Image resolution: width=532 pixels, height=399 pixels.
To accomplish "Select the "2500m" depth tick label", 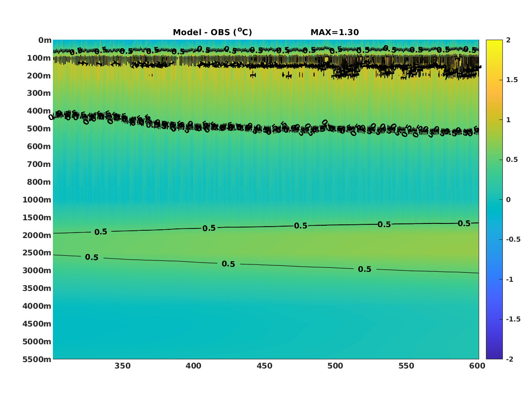I will (37, 253).
